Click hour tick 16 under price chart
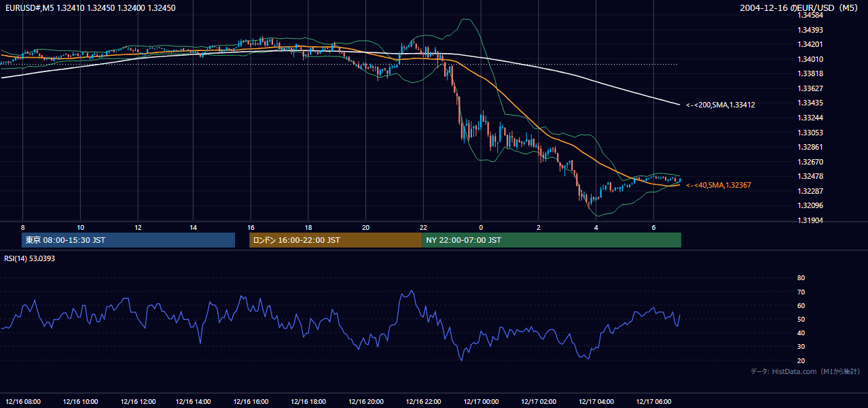This screenshot has width=868, height=408. tap(251, 227)
